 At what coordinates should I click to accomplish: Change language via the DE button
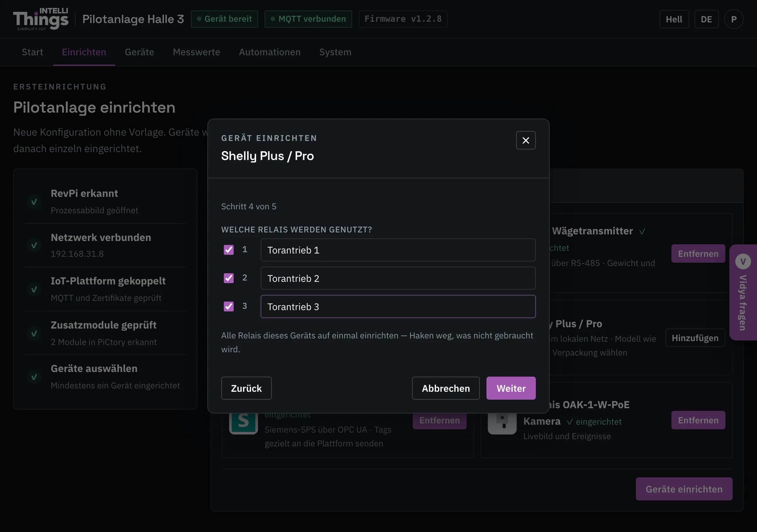(706, 19)
